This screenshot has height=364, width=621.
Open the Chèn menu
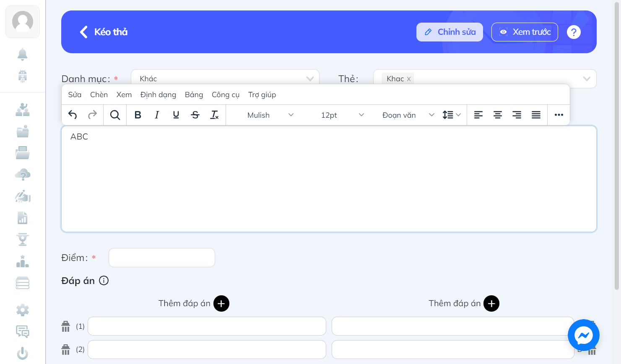[x=99, y=95]
